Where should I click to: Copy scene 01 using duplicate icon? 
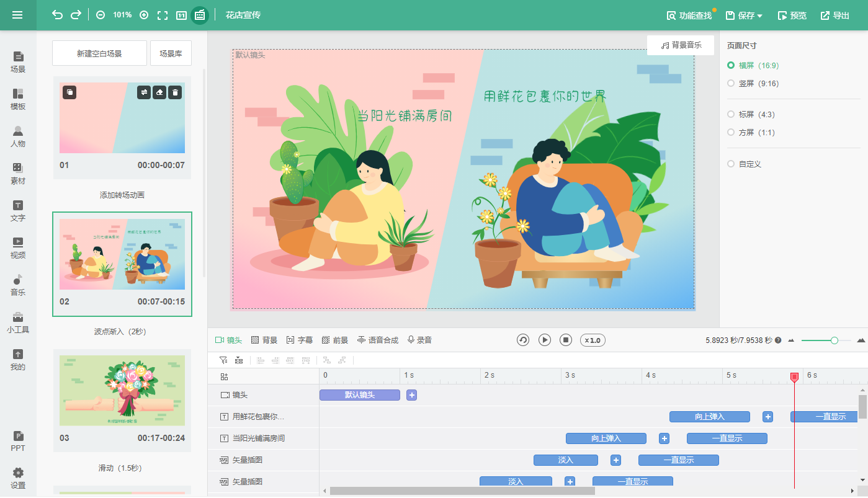coord(69,92)
